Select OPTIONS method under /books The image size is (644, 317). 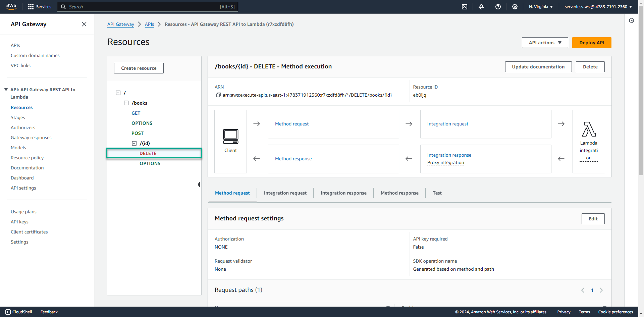pyautogui.click(x=142, y=123)
